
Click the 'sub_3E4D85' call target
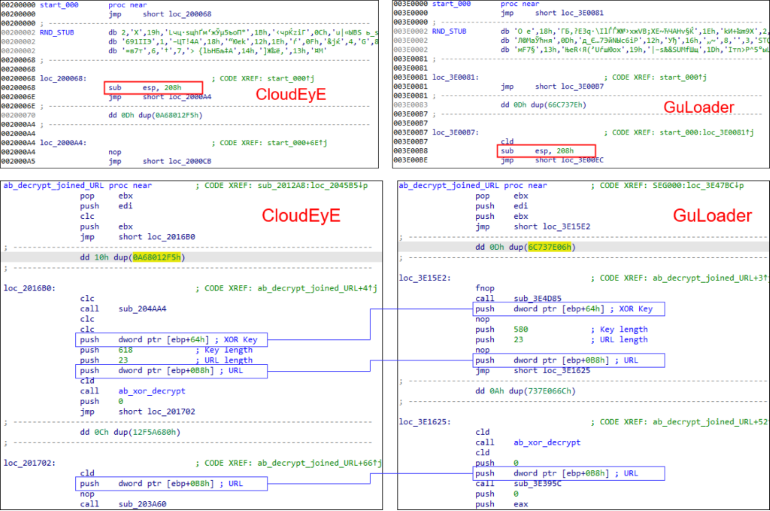click(538, 298)
